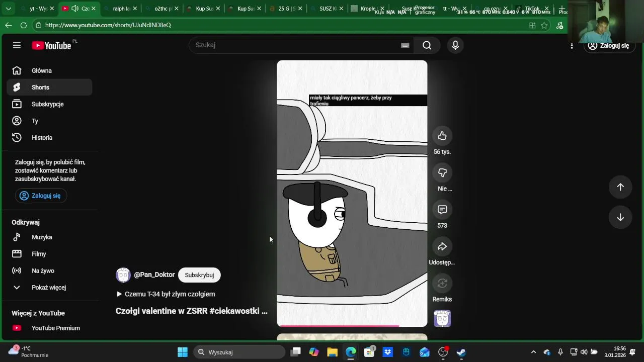The image size is (644, 362).
Task: Switch to the ralph la tab
Action: [121, 9]
